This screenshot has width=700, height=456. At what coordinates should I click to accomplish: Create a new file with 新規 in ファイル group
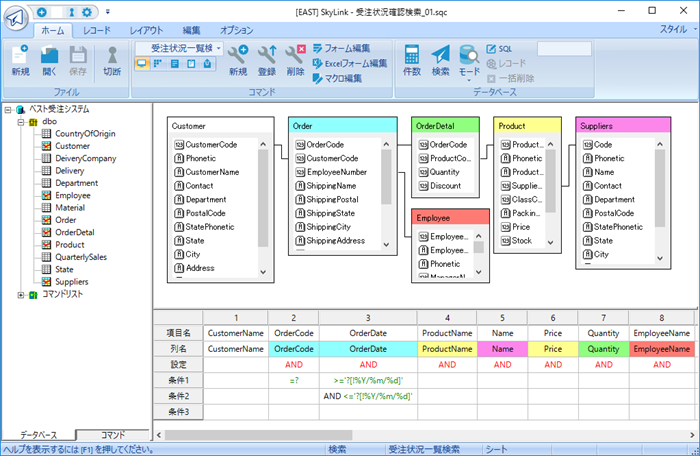coord(20,60)
